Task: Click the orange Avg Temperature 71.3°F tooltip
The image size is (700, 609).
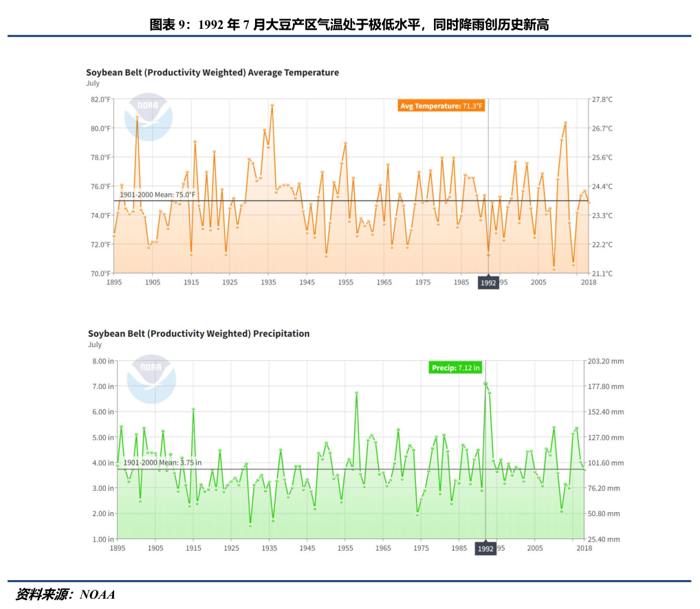Action: click(442, 106)
